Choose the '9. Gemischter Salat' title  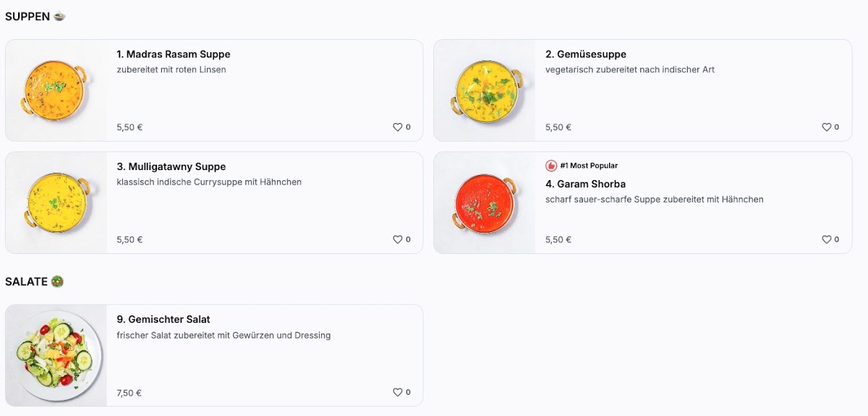tap(163, 319)
